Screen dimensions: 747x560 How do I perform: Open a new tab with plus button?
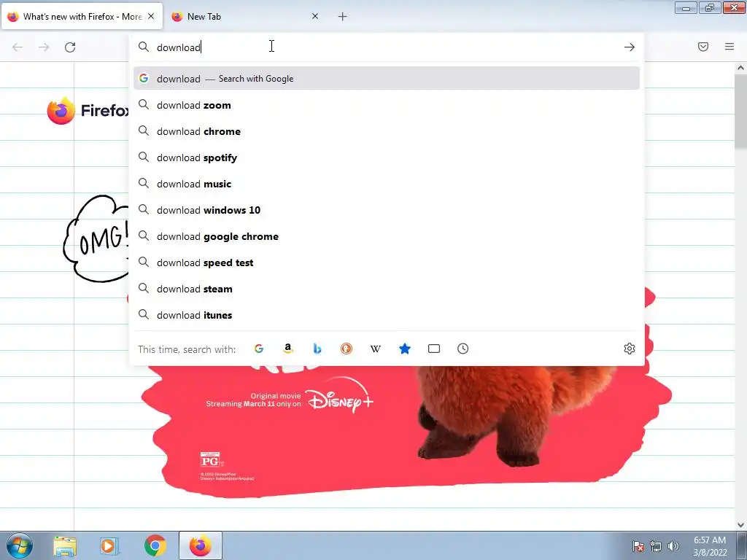pyautogui.click(x=343, y=17)
